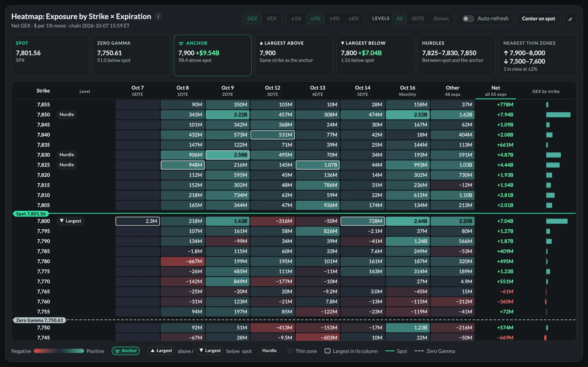The height and width of the screenshot is (367, 588).
Task: Click the info icon beside the heatmap title
Action: [158, 16]
